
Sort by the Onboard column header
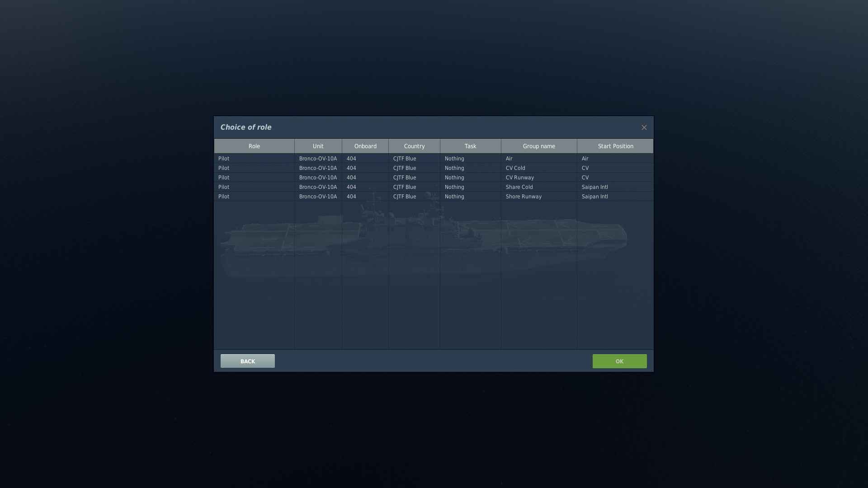coord(365,146)
